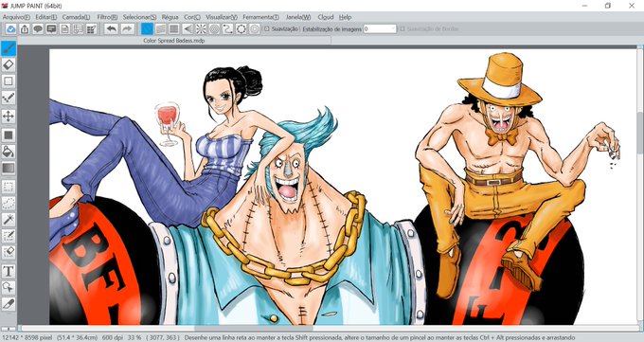Click the checklist edit toolbar icon

92,28
